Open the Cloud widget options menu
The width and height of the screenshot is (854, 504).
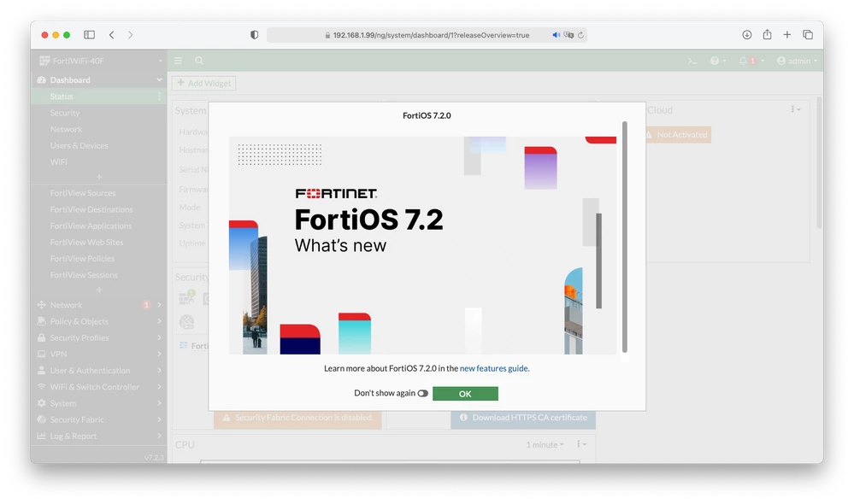click(x=796, y=109)
